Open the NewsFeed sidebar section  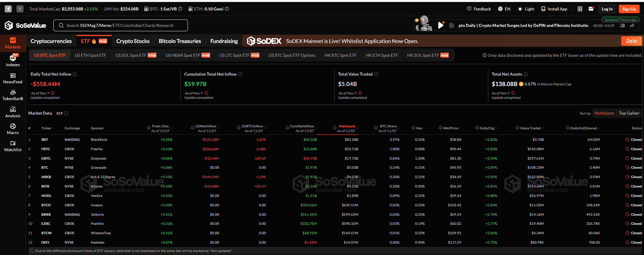click(13, 78)
